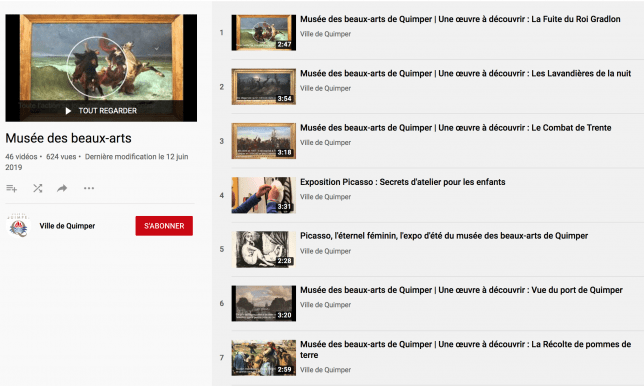Open video titled Le Combat de Trente
Image resolution: width=644 pixels, height=386 pixels.
pyautogui.click(x=455, y=127)
